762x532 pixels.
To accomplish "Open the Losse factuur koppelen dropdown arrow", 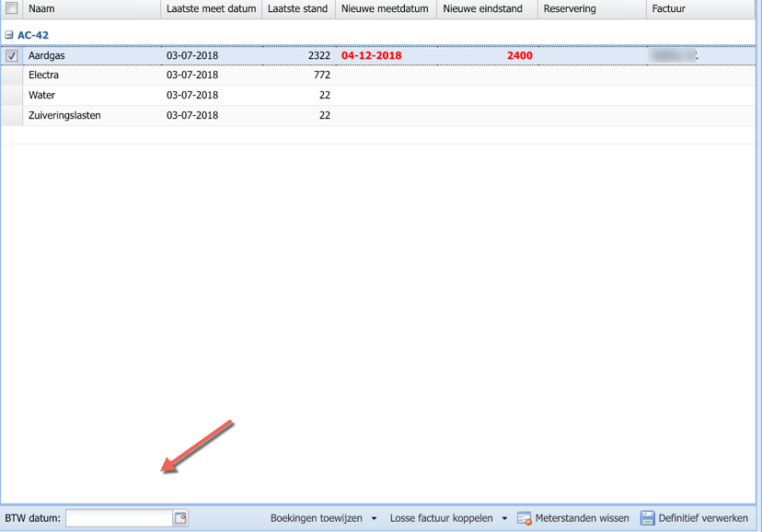I will click(504, 519).
